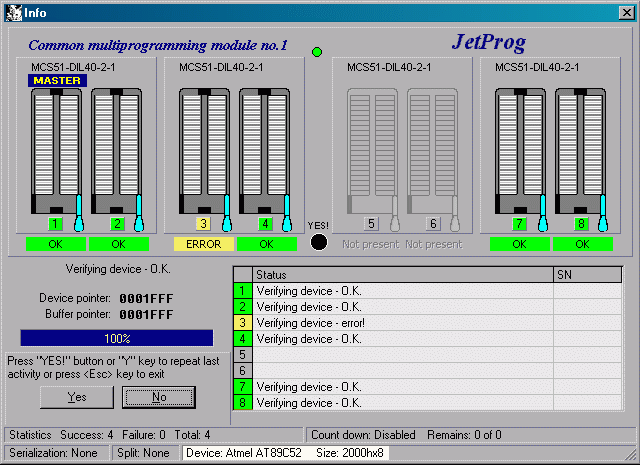This screenshot has height=465, width=640.
Task: Select row 3 'Verifying device - error!'
Action: pos(400,323)
